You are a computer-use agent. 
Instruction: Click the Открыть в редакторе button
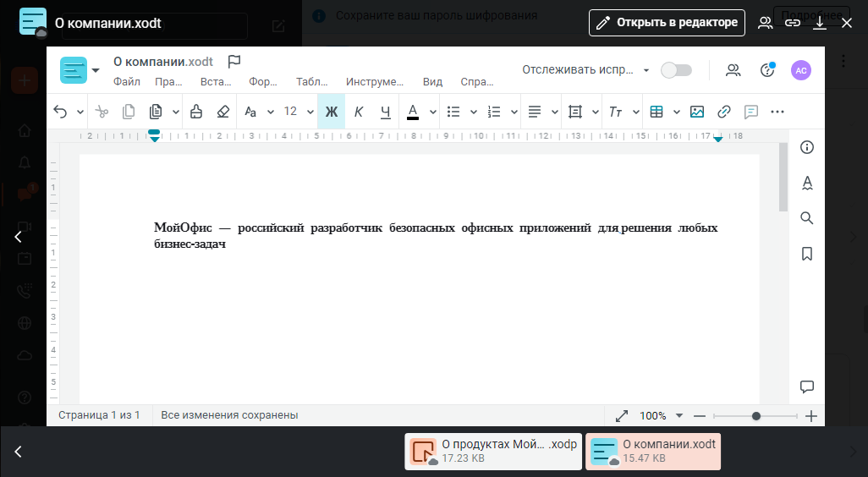tap(667, 23)
